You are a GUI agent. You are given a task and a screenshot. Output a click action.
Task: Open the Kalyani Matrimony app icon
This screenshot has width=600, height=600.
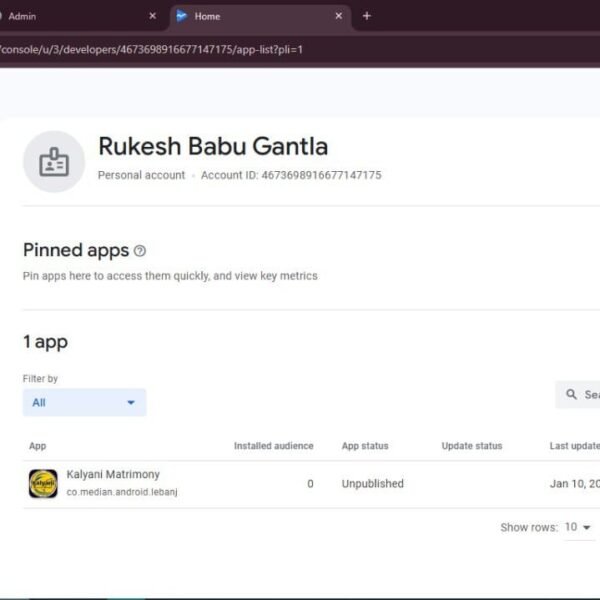click(x=43, y=484)
